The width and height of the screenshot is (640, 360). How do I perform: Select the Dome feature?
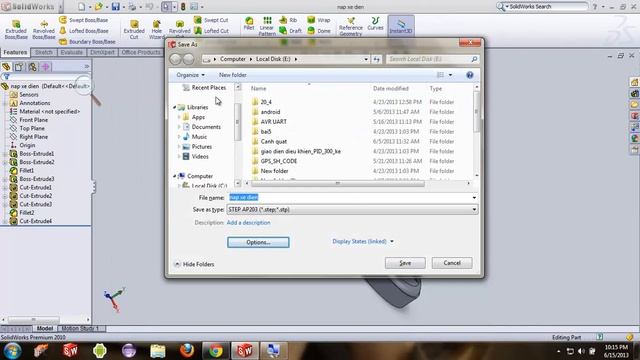[318, 31]
